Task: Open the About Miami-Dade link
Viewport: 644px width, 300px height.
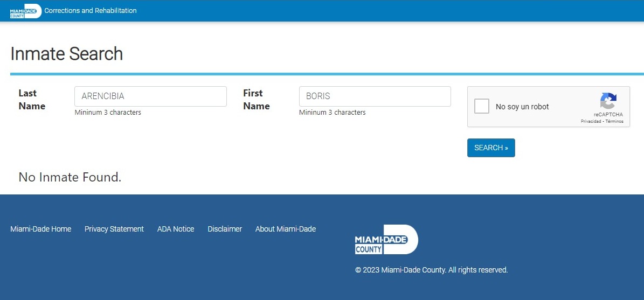Action: [x=286, y=229]
